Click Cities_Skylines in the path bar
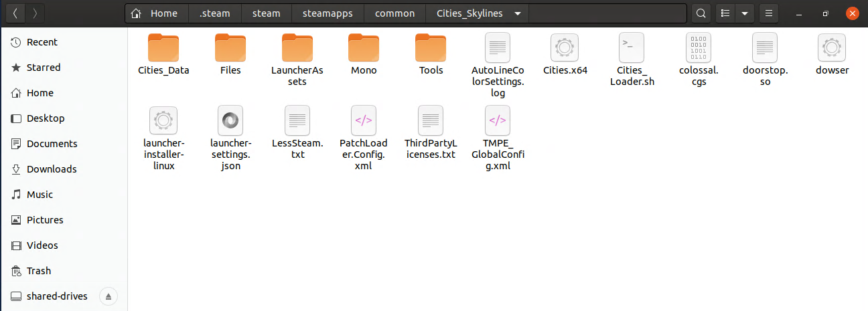Viewport: 868px width, 311px height. 469,13
